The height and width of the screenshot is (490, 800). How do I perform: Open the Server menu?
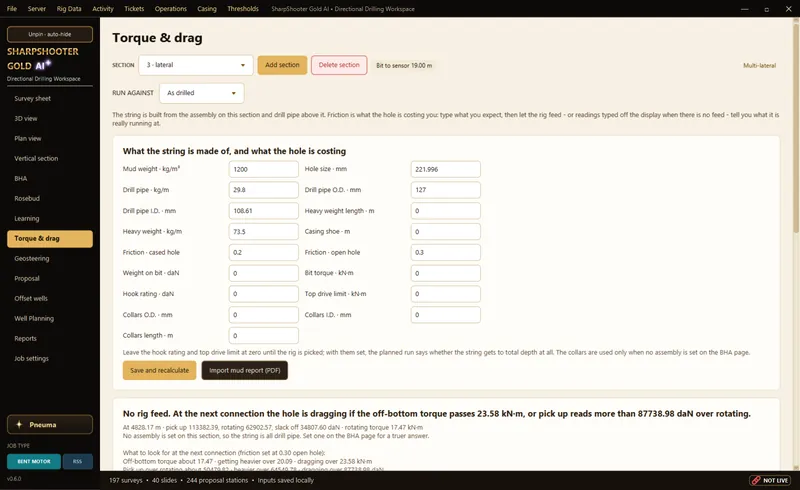37,9
